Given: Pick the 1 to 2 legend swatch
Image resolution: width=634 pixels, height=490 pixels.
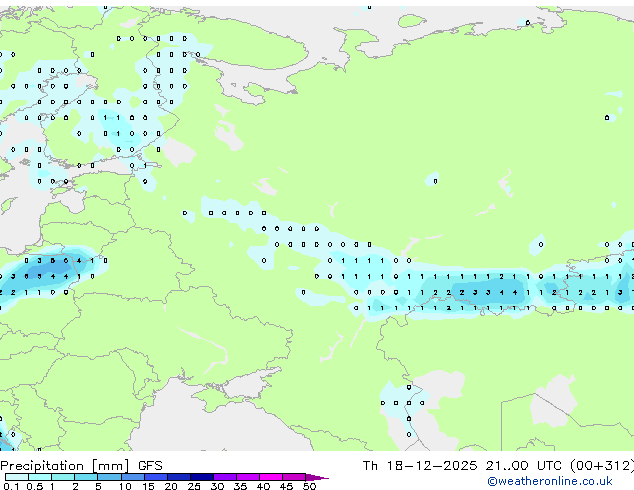Looking at the screenshot, I should coord(63,477).
